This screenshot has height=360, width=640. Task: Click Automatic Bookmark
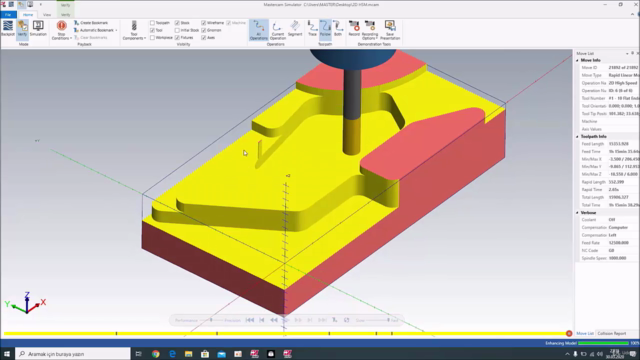click(93, 30)
